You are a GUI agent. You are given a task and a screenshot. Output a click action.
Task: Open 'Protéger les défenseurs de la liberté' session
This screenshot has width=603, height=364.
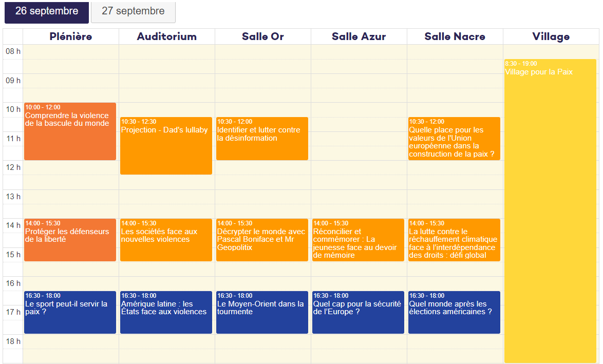(70, 240)
